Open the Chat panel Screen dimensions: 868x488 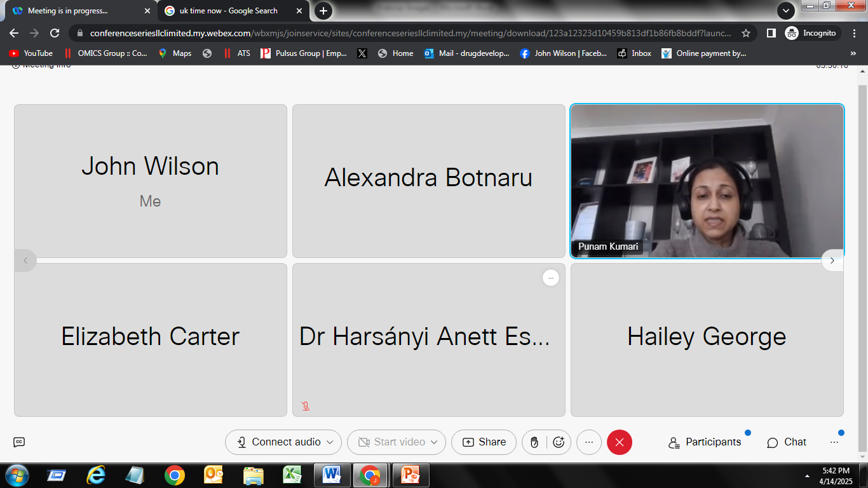[787, 442]
